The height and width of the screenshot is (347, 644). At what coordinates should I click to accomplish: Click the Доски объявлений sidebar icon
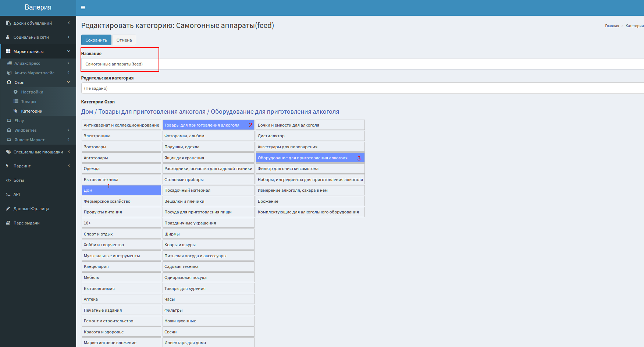pyautogui.click(x=8, y=23)
